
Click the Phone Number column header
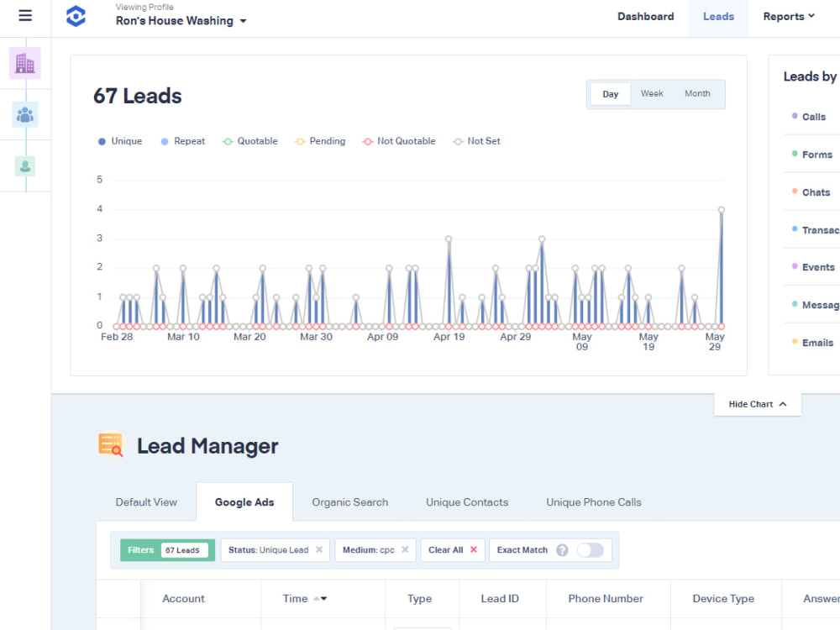tap(606, 599)
